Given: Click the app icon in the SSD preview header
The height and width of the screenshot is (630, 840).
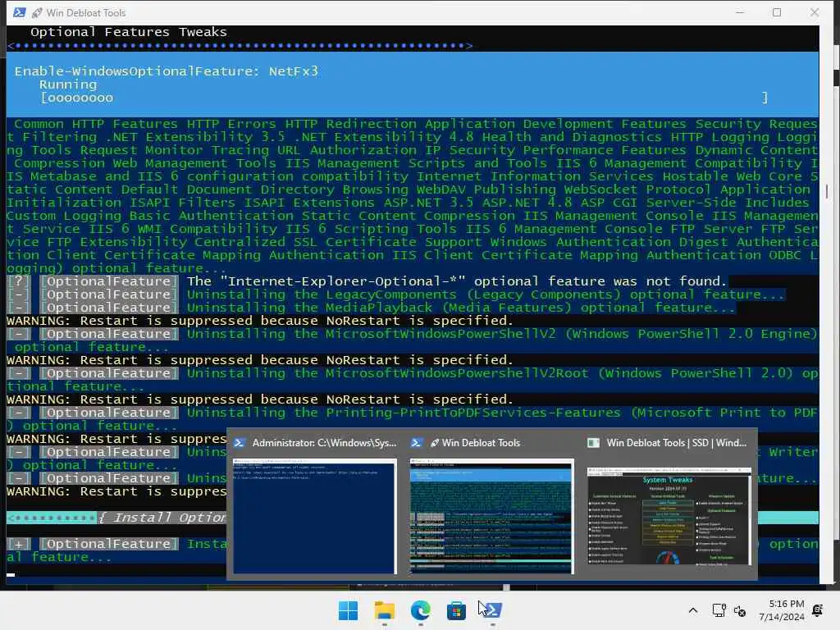Looking at the screenshot, I should click(x=593, y=443).
